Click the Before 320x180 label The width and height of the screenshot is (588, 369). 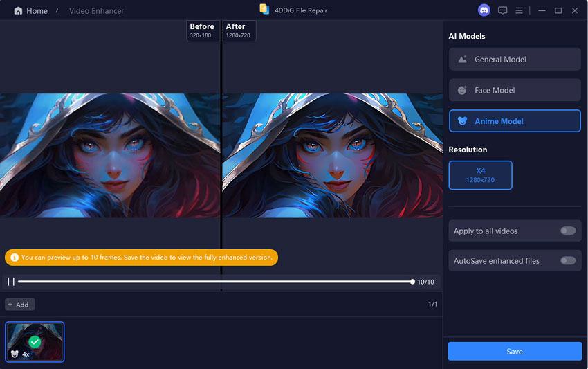203,30
